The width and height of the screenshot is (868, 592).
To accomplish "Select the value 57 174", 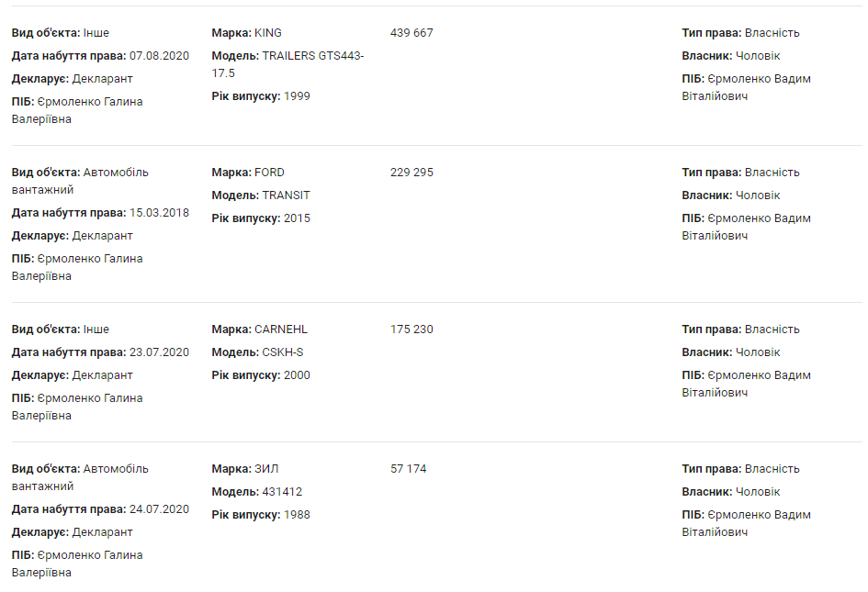I will coord(408,469).
